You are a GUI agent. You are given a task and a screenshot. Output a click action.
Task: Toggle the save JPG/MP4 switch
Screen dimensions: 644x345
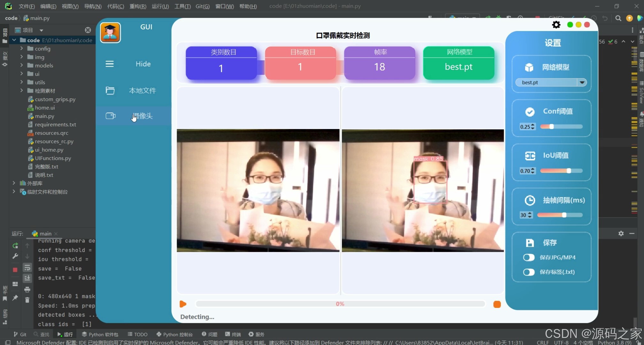(529, 257)
